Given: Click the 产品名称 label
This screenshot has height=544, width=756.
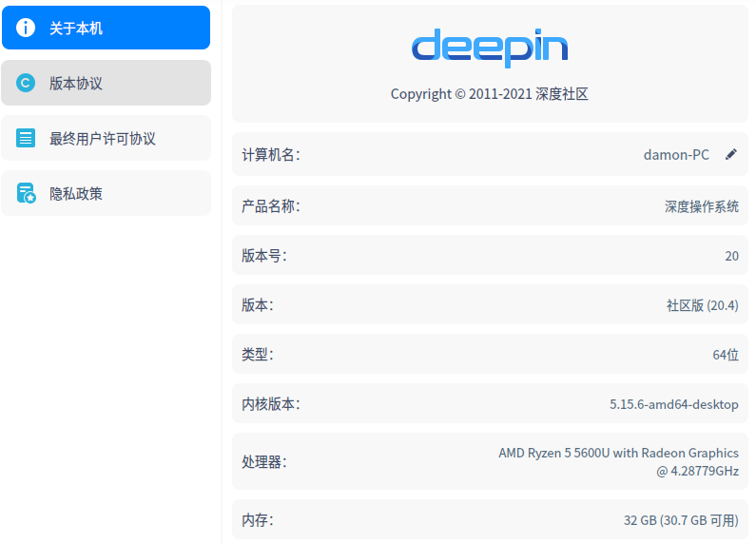Looking at the screenshot, I should (270, 206).
